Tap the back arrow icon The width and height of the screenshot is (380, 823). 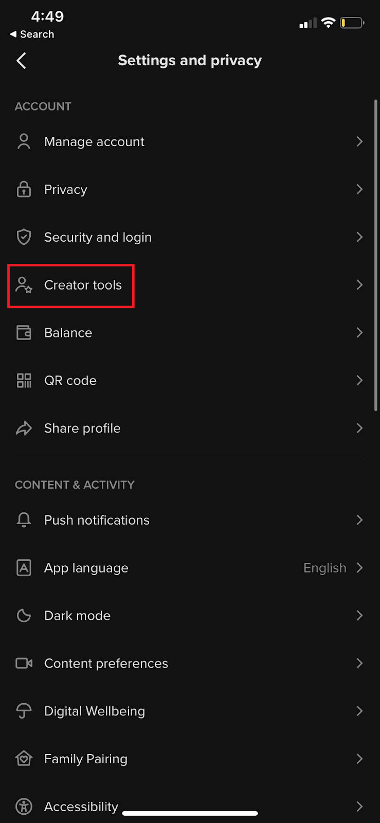pyautogui.click(x=21, y=60)
